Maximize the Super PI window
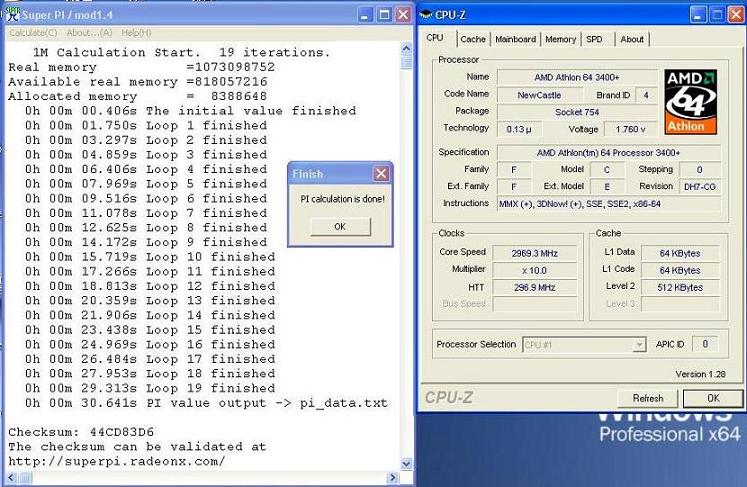Screen dimensions: 747x487 [x=384, y=15]
